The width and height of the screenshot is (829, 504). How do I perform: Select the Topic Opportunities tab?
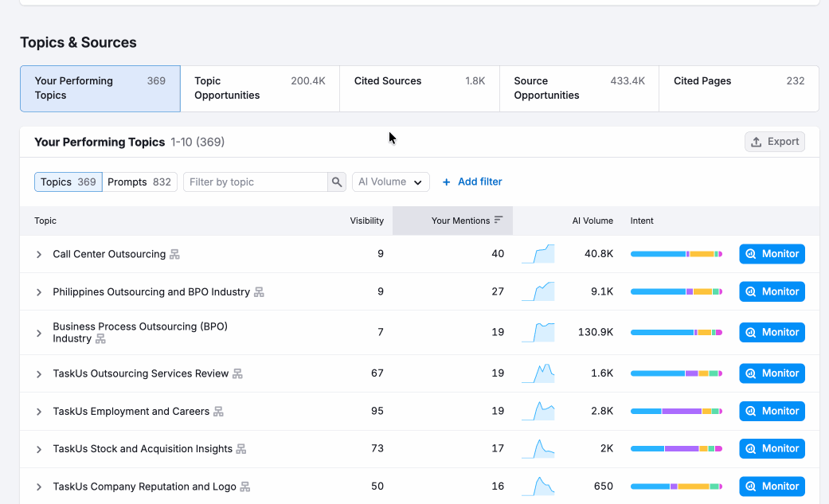260,88
